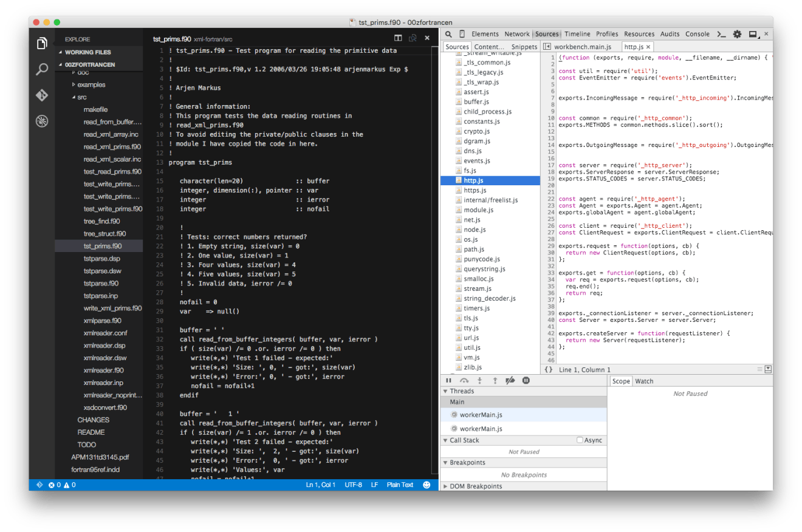Show the DevTools console drawer icon

(x=722, y=34)
